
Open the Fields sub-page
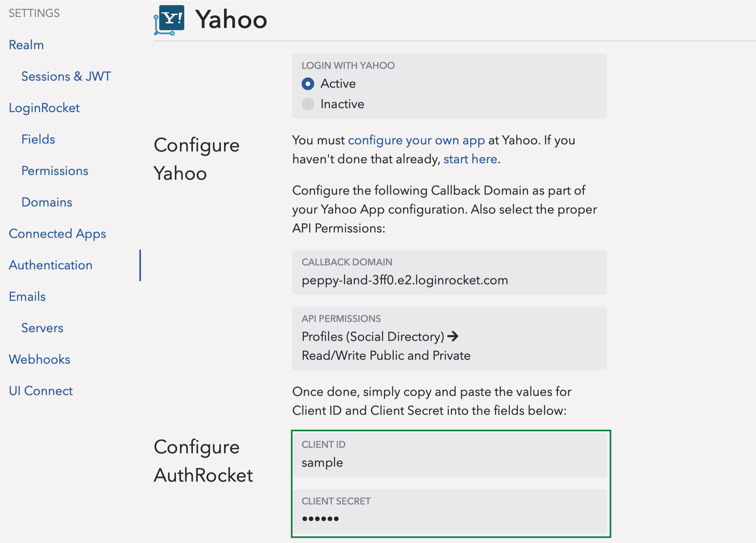point(38,139)
